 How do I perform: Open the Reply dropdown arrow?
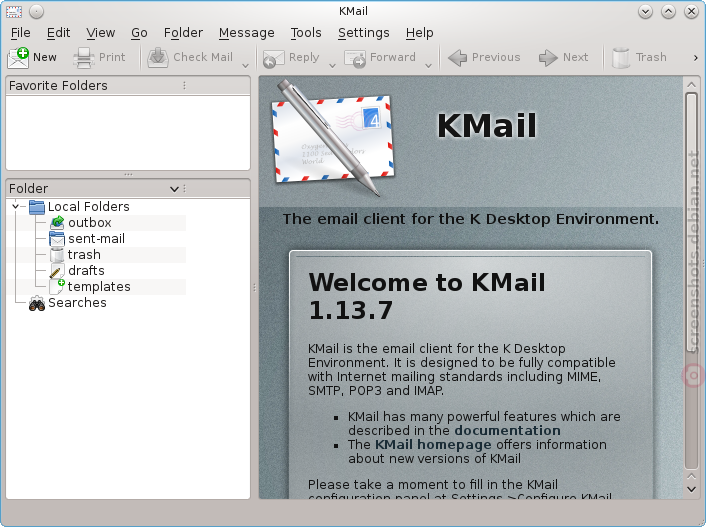[x=332, y=66]
